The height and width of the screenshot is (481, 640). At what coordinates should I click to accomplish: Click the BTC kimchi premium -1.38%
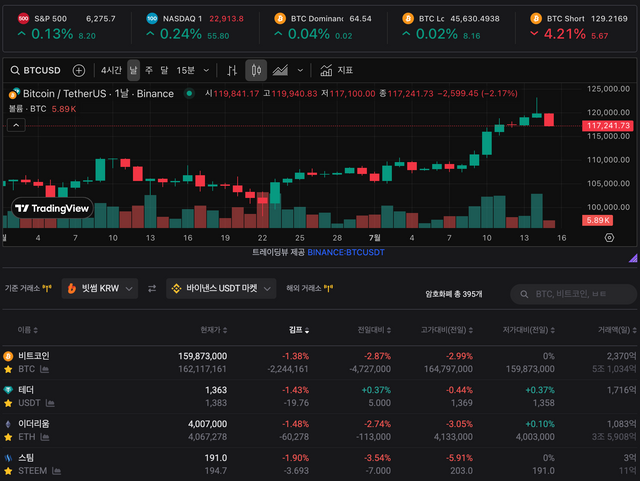coord(295,356)
